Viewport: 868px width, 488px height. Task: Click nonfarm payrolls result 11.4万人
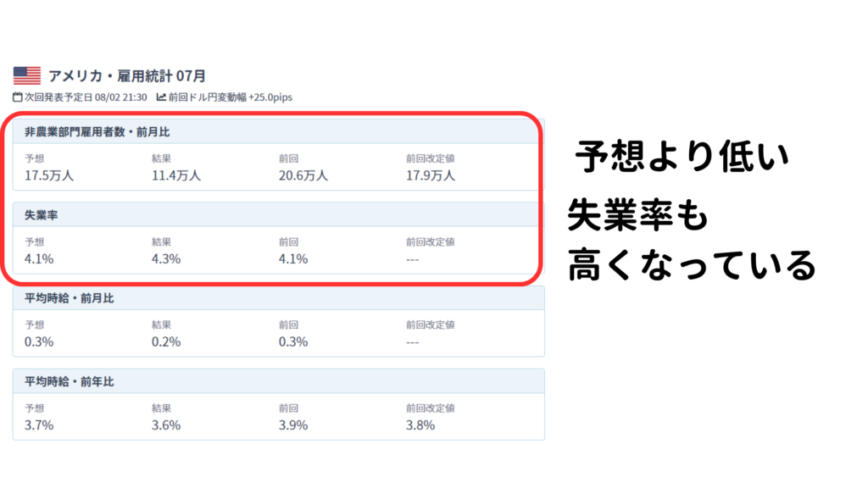point(176,175)
